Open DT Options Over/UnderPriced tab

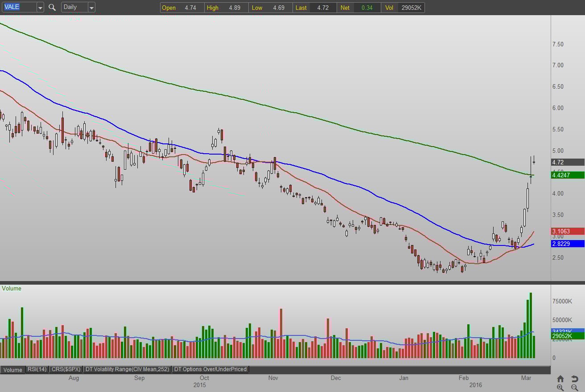(210, 369)
